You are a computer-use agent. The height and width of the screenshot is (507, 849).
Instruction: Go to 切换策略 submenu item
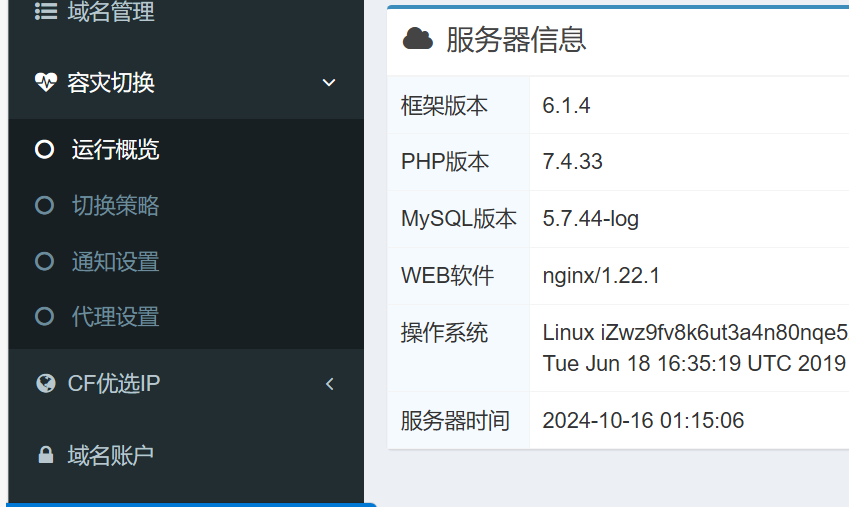pyautogui.click(x=115, y=206)
